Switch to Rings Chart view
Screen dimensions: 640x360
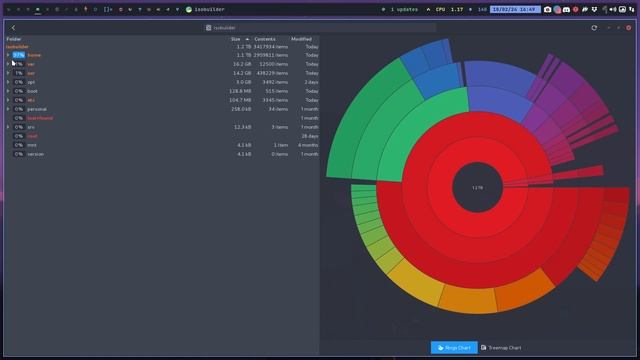pyautogui.click(x=454, y=348)
